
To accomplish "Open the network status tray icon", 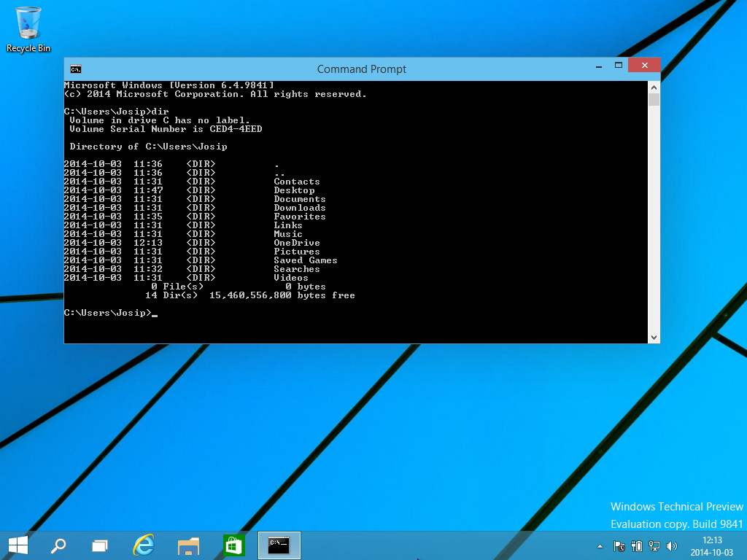I will (654, 545).
